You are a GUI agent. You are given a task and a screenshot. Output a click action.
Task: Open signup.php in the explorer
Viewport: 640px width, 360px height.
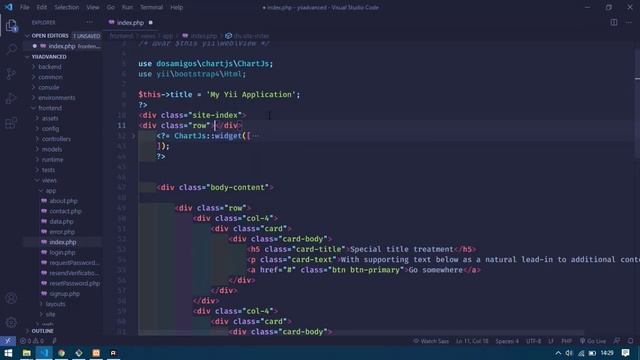[64, 294]
